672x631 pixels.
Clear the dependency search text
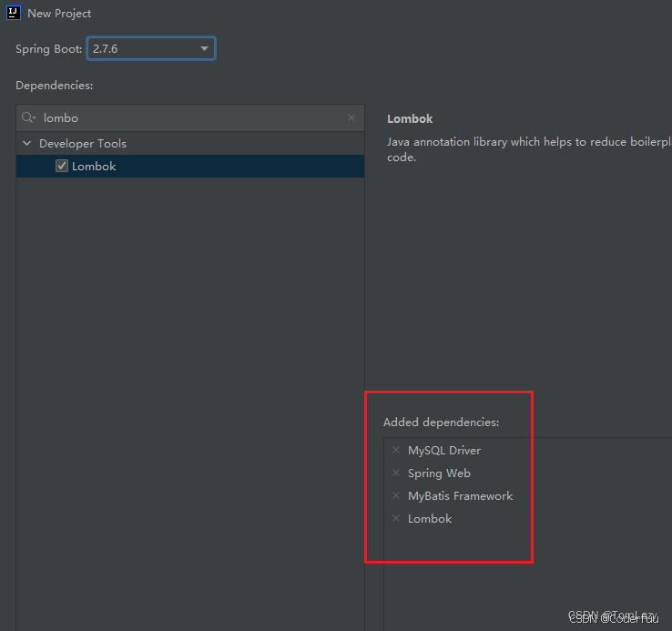(x=351, y=117)
